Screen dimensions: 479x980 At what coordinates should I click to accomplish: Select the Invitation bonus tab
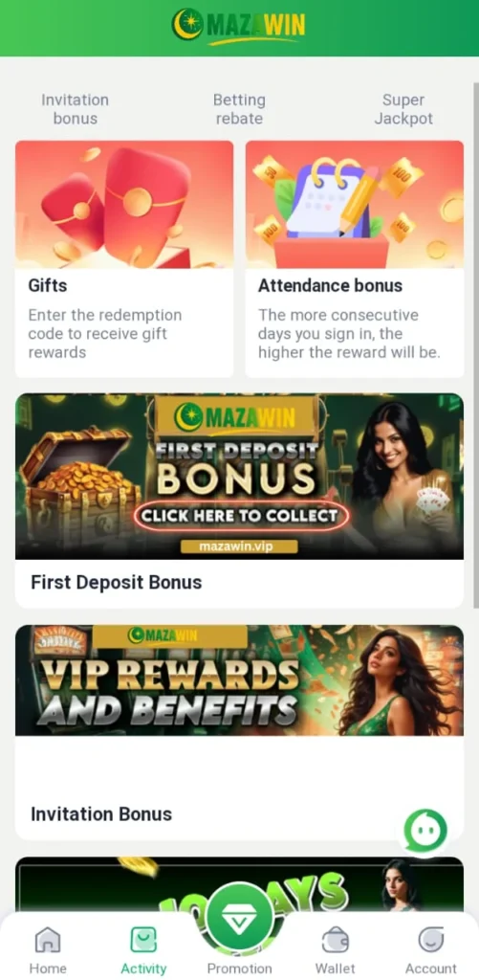(75, 109)
